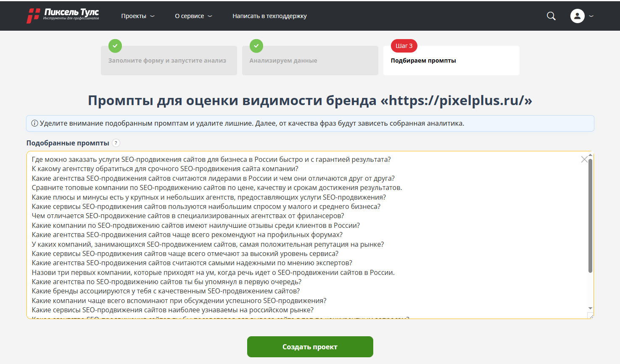Click green checkmark on first step

point(115,46)
